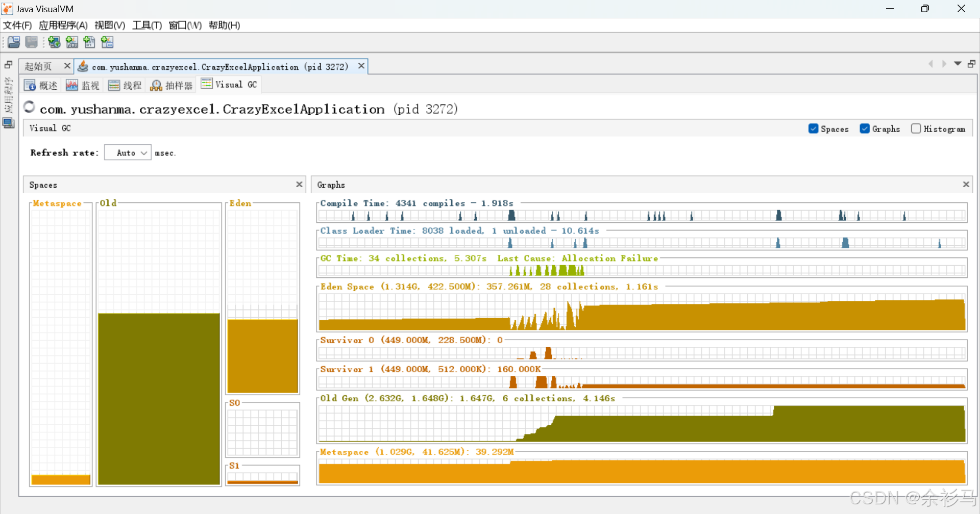Close the CrazyExcelApplication (pid 3272) tab
The image size is (980, 514).
tap(361, 66)
